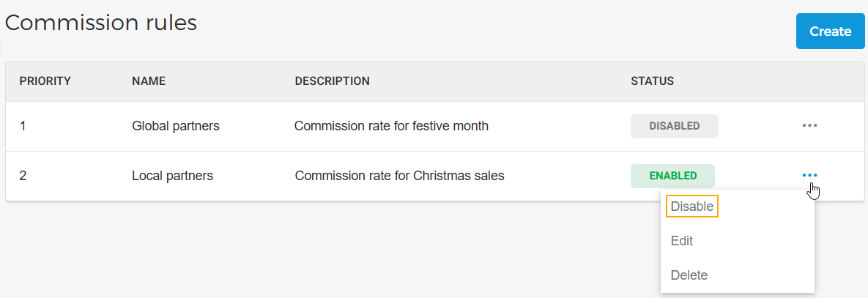Choose Edit in the actions menu
The image size is (868, 298).
pyautogui.click(x=682, y=241)
